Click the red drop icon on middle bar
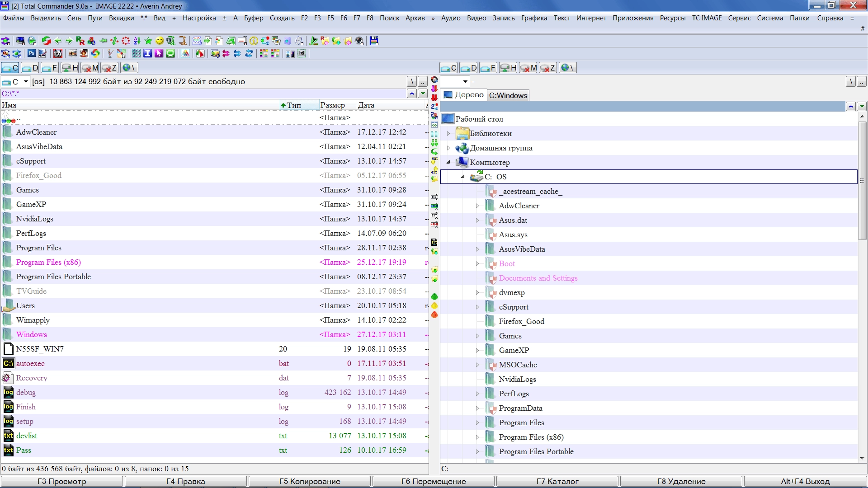 [434, 314]
